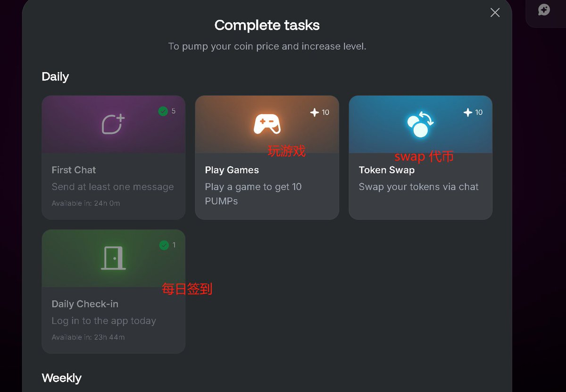
Task: Click the green checkmark on First Chat
Action: pos(163,111)
